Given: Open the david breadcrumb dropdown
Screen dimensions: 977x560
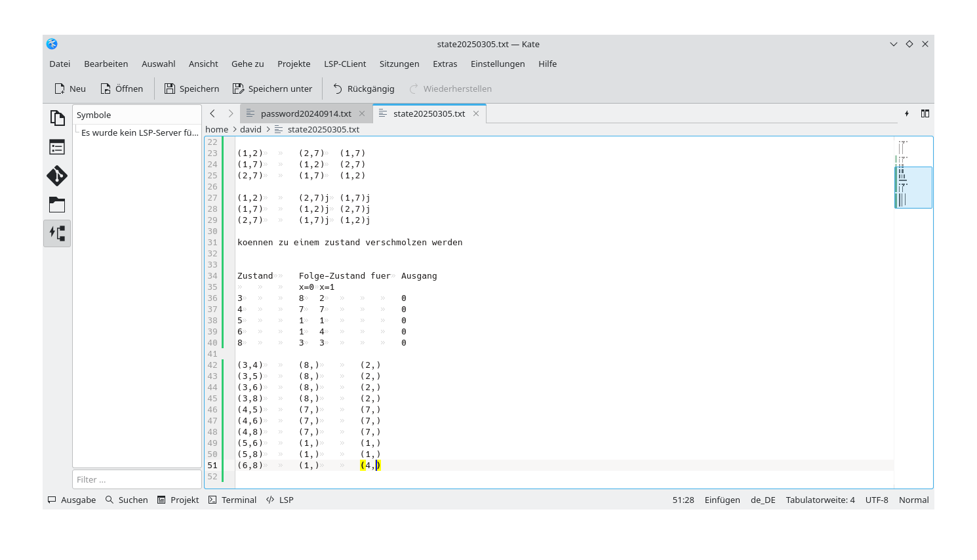Looking at the screenshot, I should [x=251, y=129].
